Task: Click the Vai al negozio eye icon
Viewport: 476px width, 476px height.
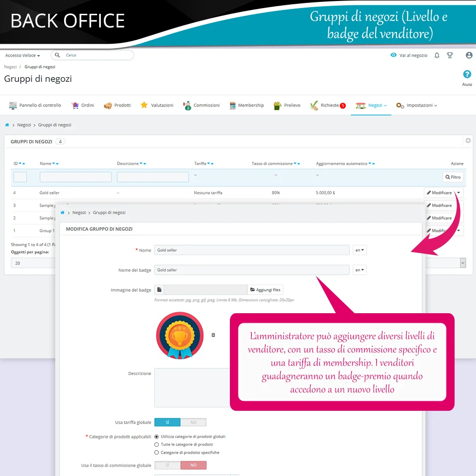Action: [x=394, y=55]
